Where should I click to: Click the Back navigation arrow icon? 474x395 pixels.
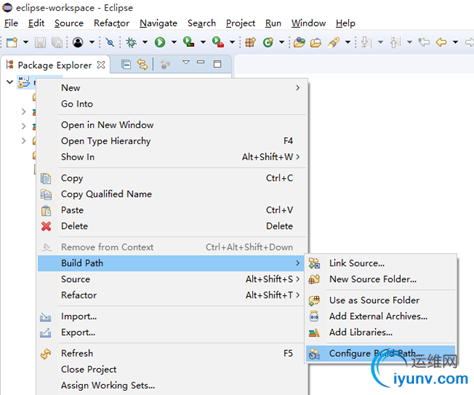coord(441,42)
